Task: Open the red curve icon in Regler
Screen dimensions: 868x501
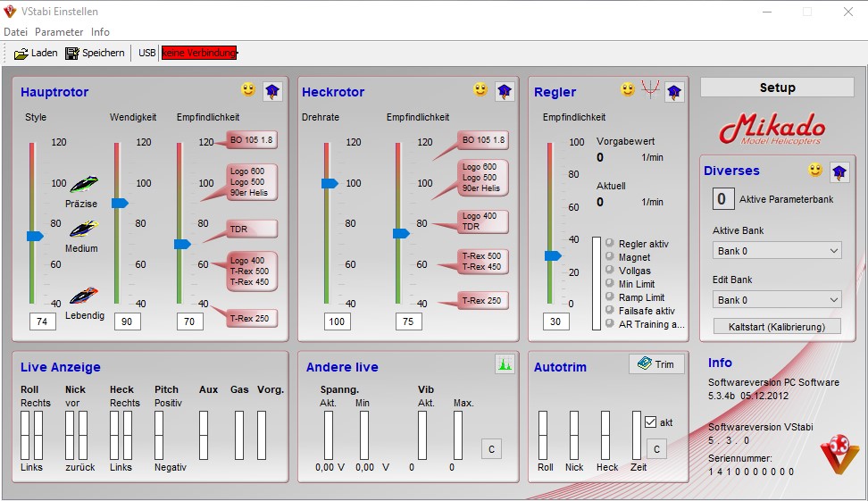Action: (x=650, y=90)
